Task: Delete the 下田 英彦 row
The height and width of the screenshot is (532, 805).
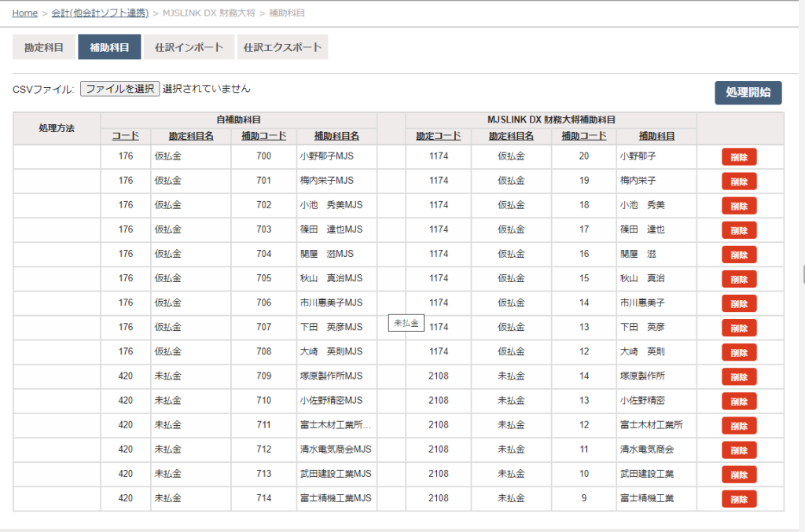Action: [x=739, y=328]
